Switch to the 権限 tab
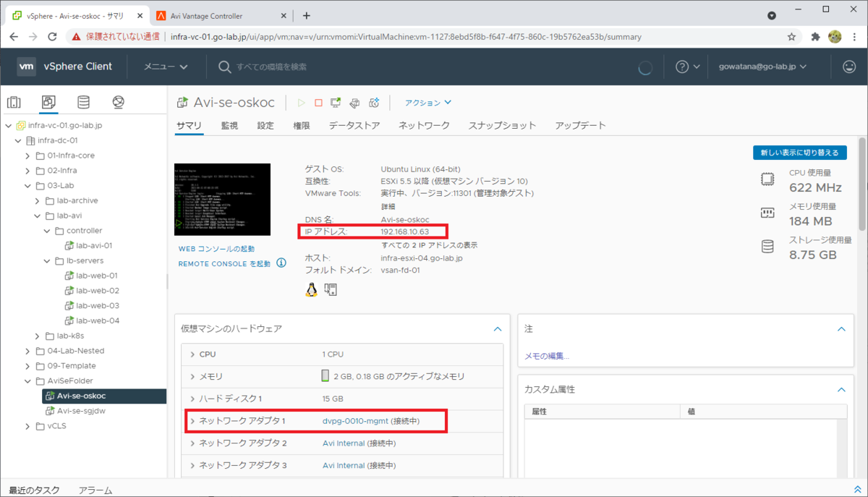Image resolution: width=868 pixels, height=497 pixels. (302, 126)
